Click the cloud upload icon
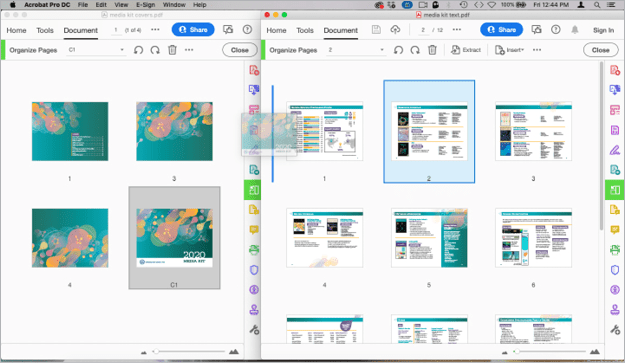Viewport: 625px width, 363px height. point(395,29)
